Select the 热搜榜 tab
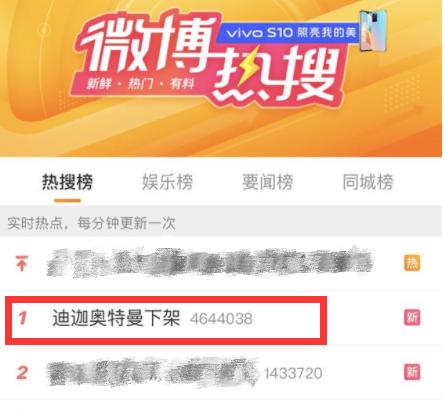 [67, 182]
